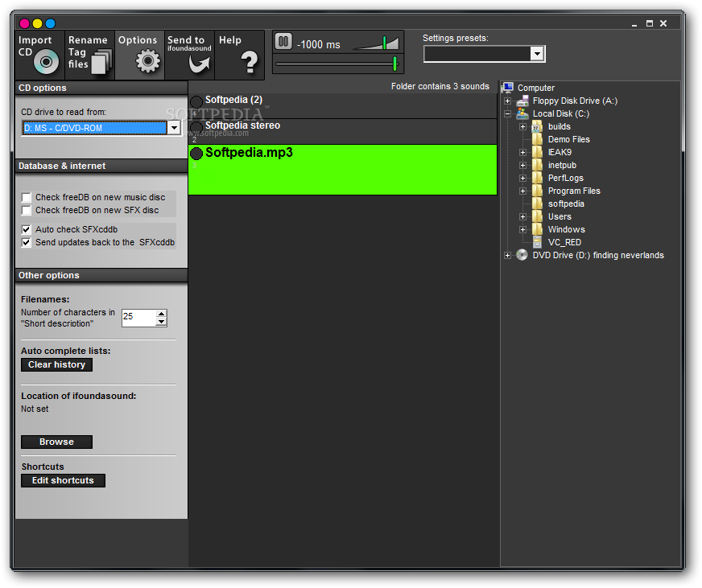The image size is (702, 588).
Task: Open Help question mark icon
Action: (x=250, y=62)
